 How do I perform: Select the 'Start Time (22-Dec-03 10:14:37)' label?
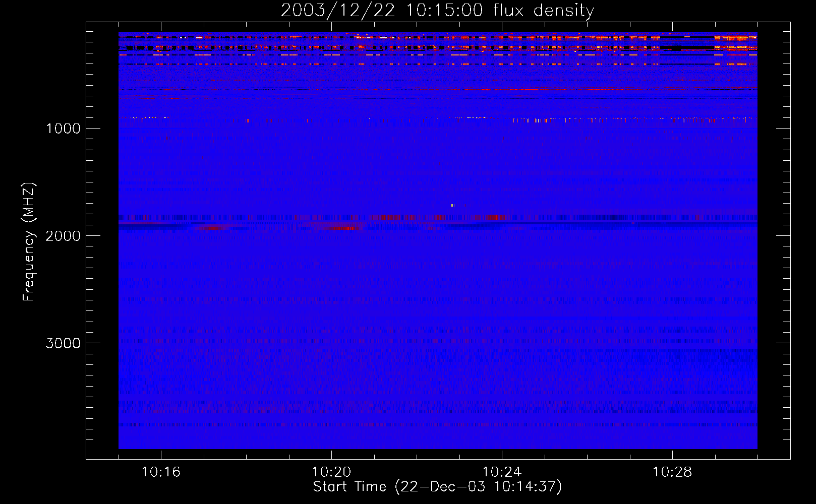(x=437, y=487)
